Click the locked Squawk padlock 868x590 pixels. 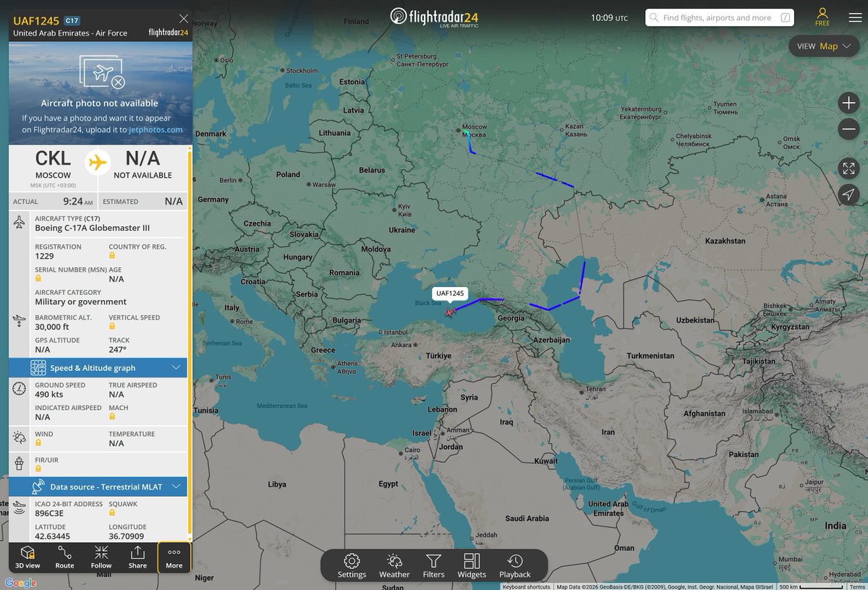coord(111,513)
